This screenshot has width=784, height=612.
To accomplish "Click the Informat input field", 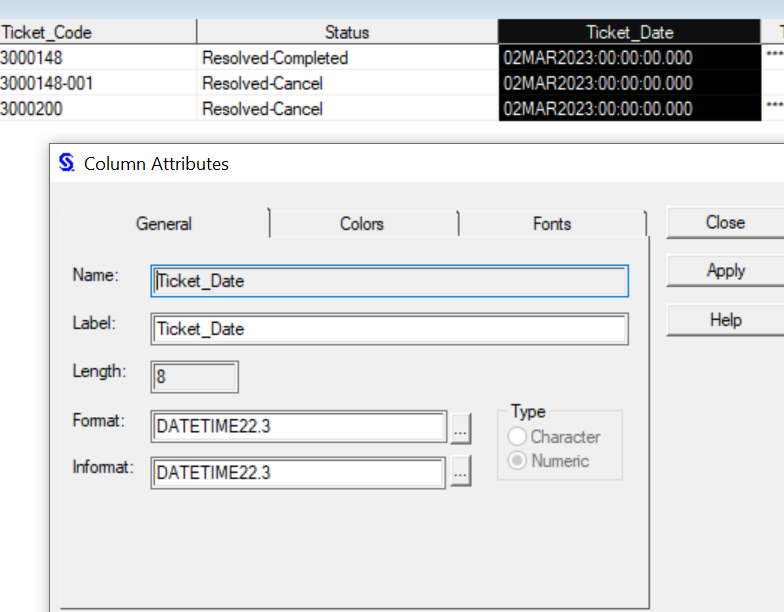I will click(x=298, y=472).
